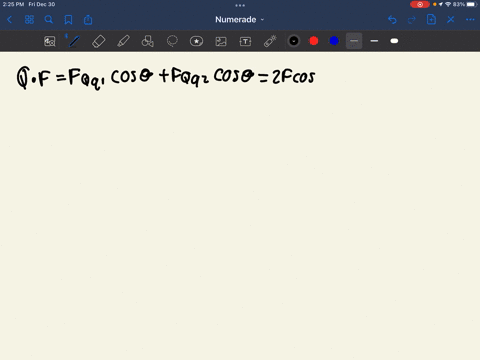Pick the black pen color
Screen dimensions: 480x360
tap(294, 41)
